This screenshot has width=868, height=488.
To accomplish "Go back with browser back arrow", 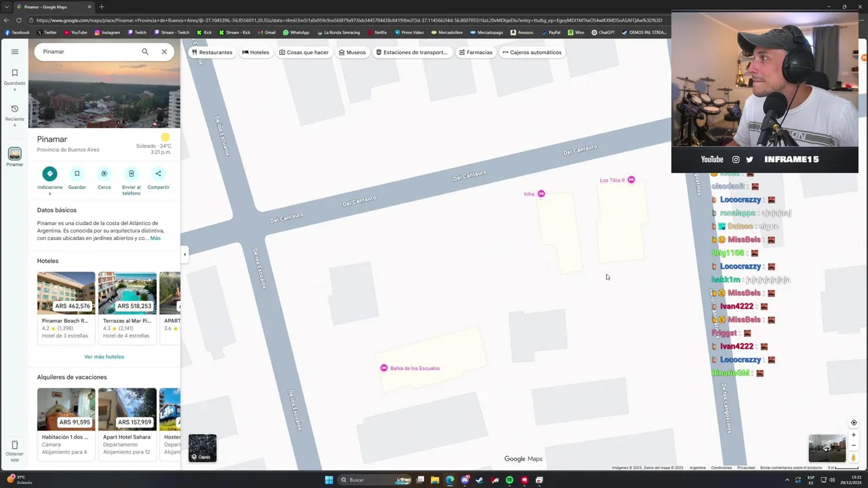I will pos(7,20).
